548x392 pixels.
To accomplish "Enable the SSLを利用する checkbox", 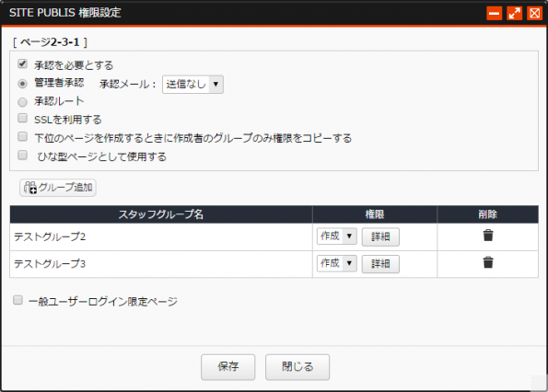I will pyautogui.click(x=22, y=118).
